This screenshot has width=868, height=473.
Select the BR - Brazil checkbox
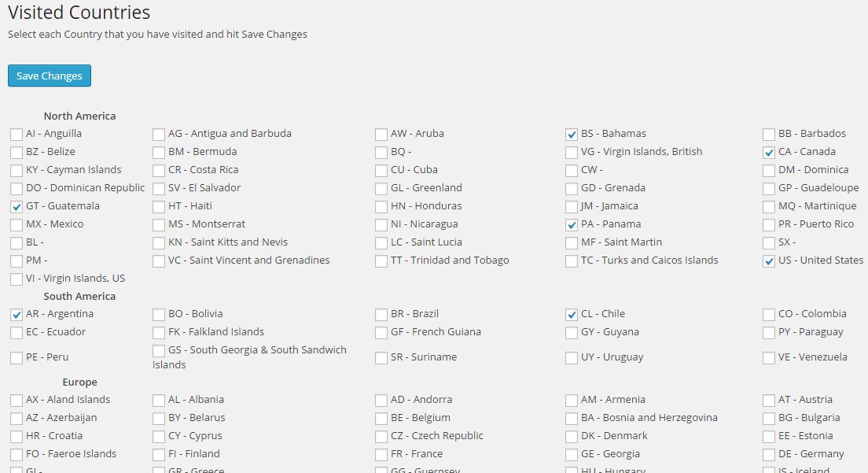(x=381, y=315)
